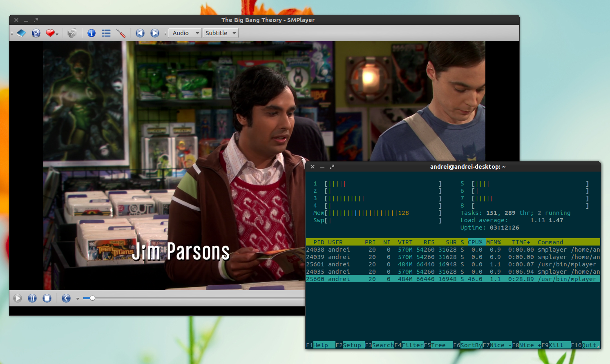Viewport: 610px width, 364px height.
Task: Click the Play button in the control bar
Action: point(18,298)
